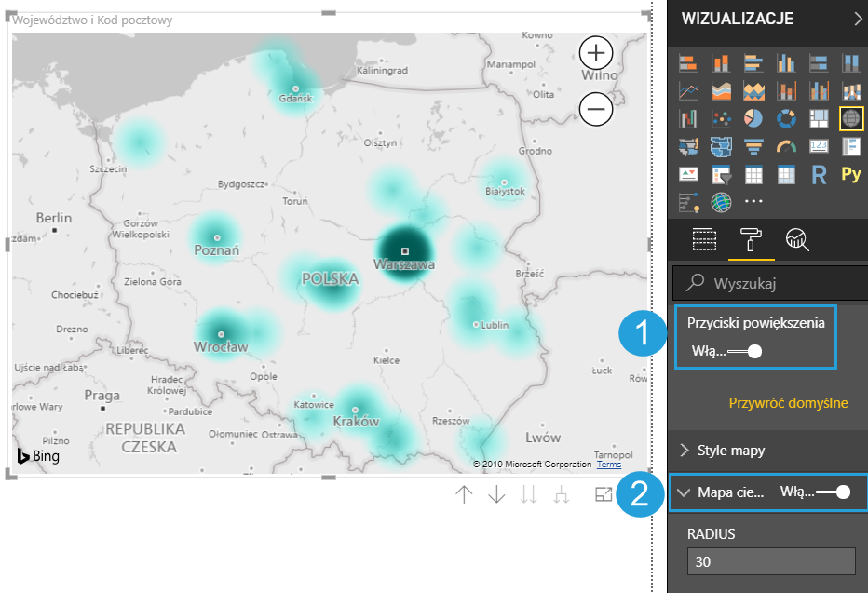Click Przywróć domyślne link
This screenshot has height=593, width=868.
[x=788, y=403]
